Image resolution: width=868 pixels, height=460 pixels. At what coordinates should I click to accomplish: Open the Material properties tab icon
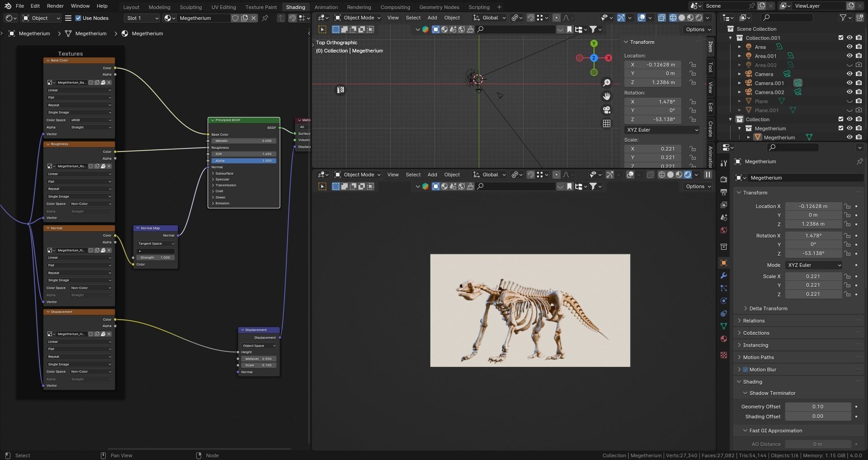point(723,339)
